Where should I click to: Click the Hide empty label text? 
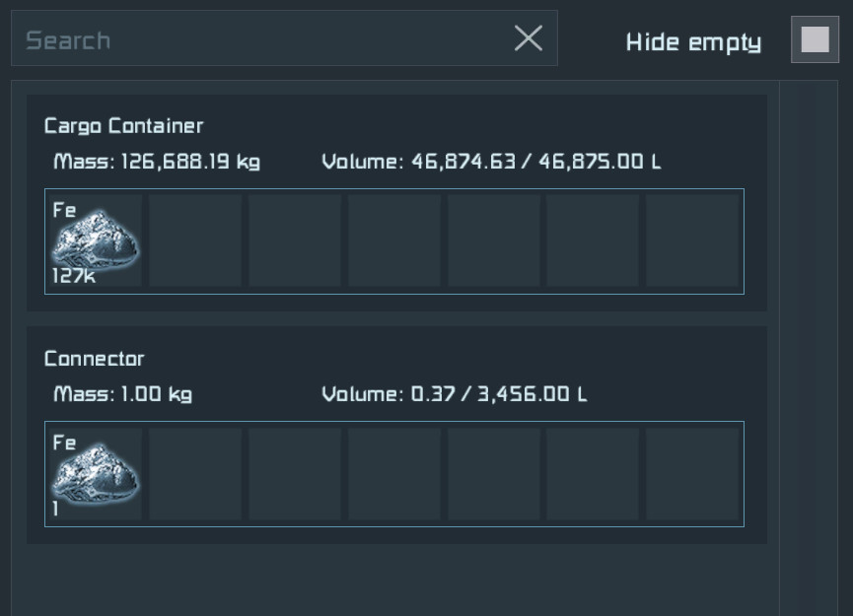693,42
